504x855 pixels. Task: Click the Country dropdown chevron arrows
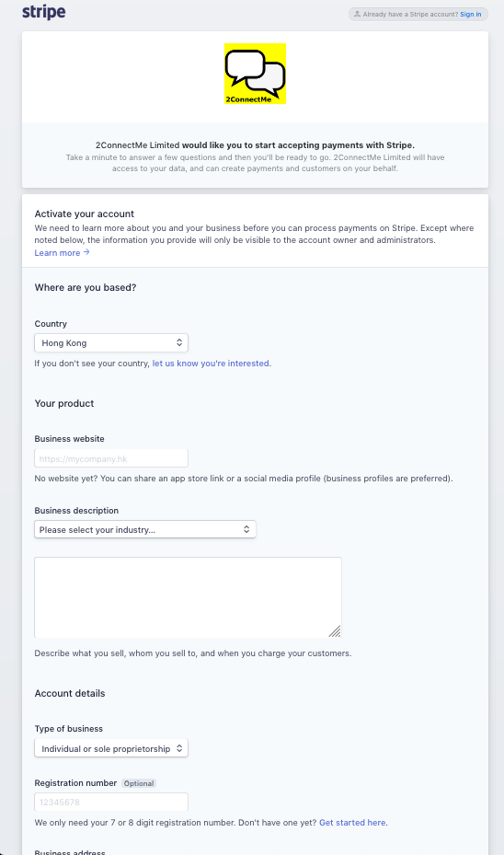click(x=179, y=342)
